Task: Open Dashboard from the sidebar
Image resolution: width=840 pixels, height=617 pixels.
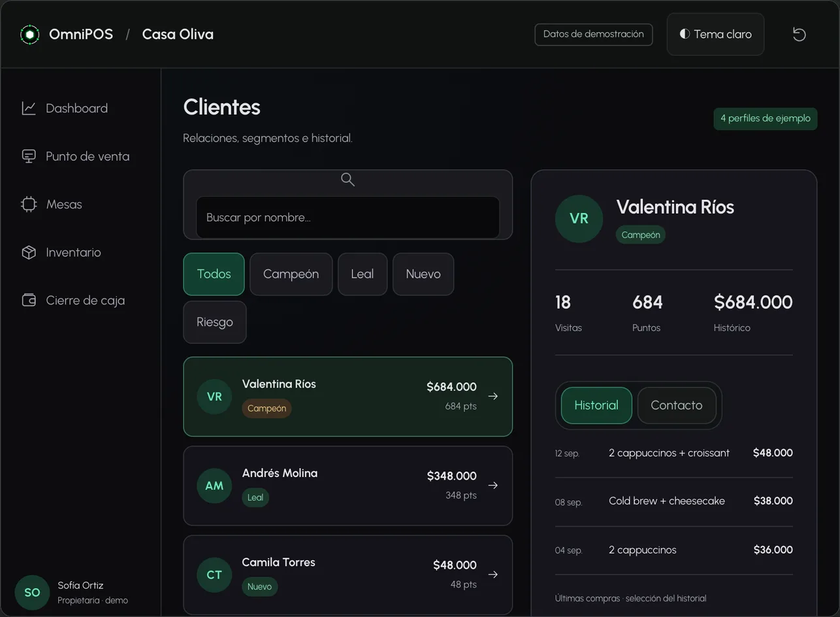Action: [80, 108]
